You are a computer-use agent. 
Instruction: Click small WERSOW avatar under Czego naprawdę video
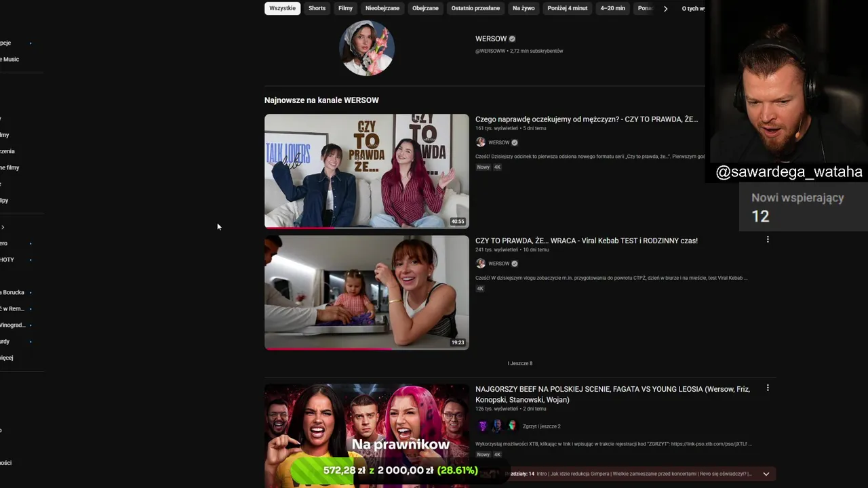tap(481, 142)
